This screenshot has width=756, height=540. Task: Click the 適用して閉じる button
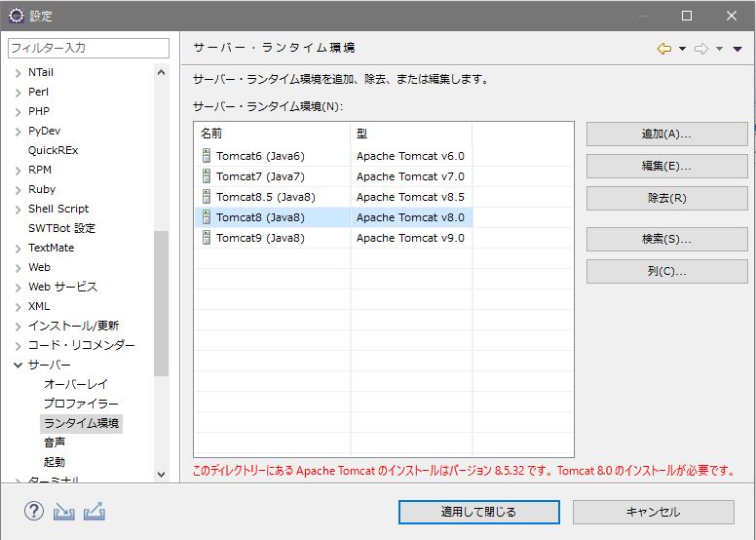(x=478, y=512)
